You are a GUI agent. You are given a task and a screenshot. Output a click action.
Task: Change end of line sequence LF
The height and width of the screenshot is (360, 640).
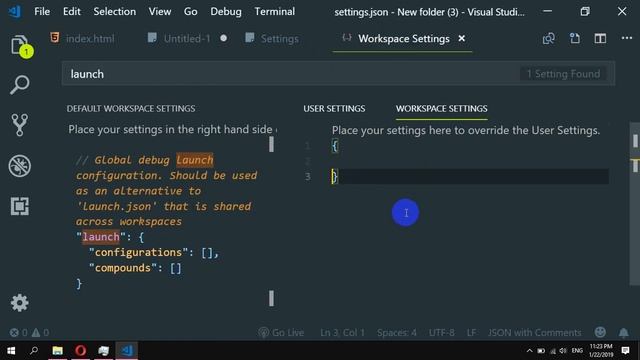471,333
